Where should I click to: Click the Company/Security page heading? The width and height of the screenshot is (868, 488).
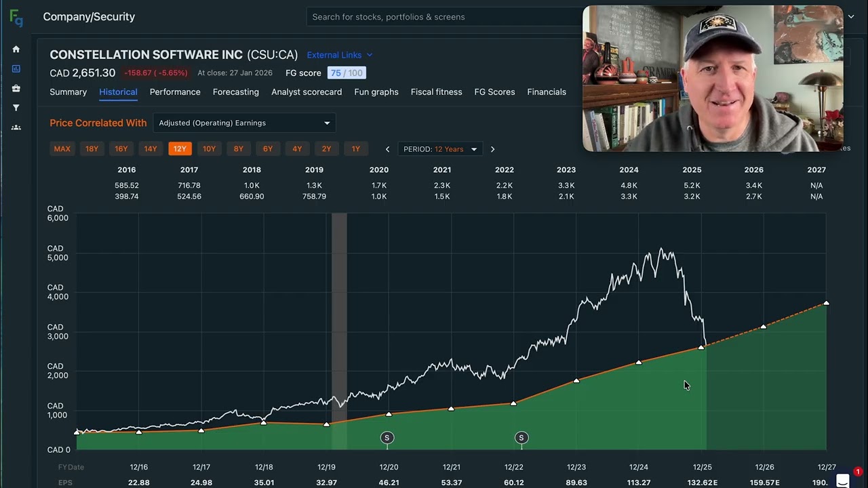tap(89, 17)
